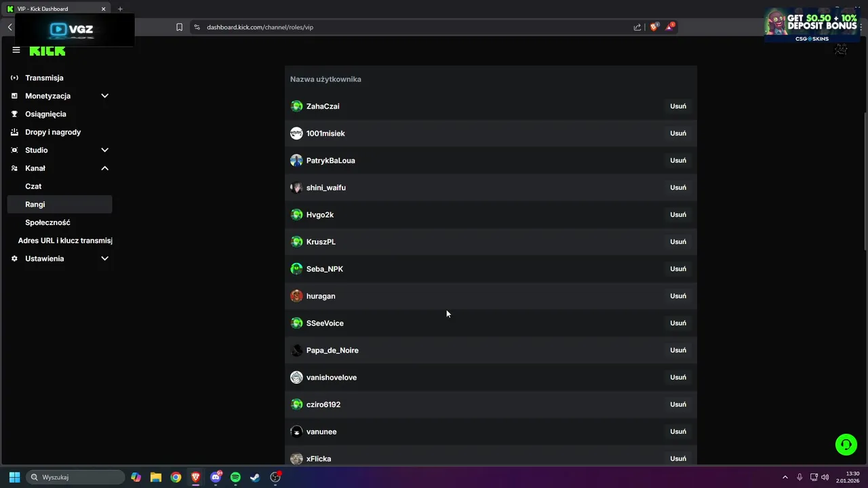Open Spotify from the taskbar

(235, 477)
